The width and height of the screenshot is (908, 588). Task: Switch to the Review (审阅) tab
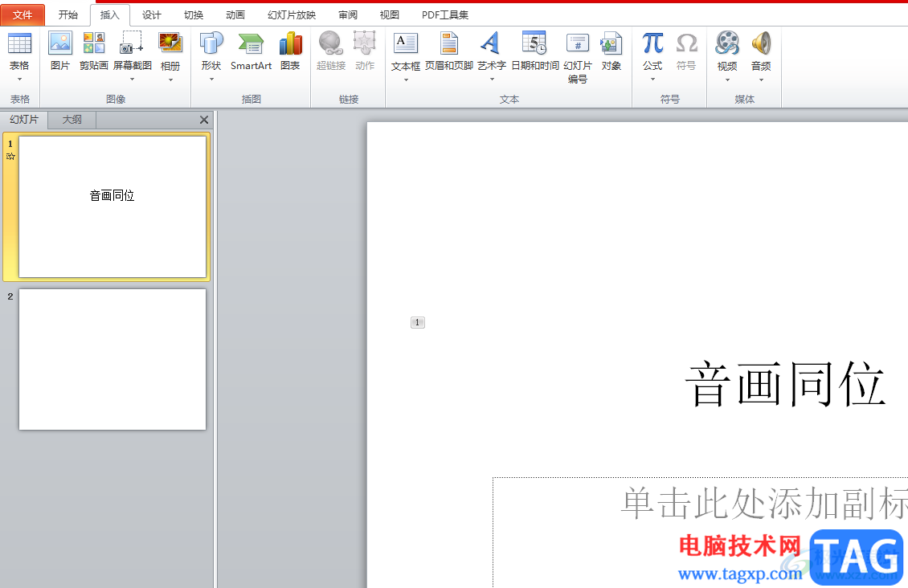coord(347,15)
